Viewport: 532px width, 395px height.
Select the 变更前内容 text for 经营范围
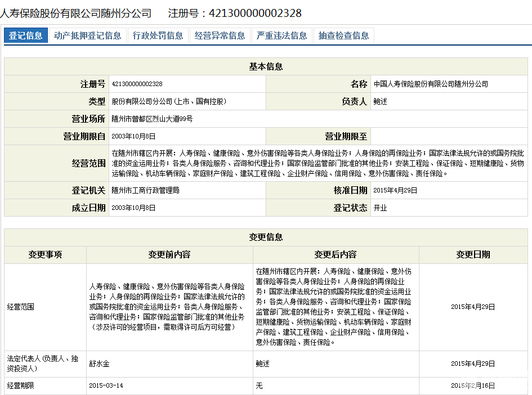[x=167, y=307]
